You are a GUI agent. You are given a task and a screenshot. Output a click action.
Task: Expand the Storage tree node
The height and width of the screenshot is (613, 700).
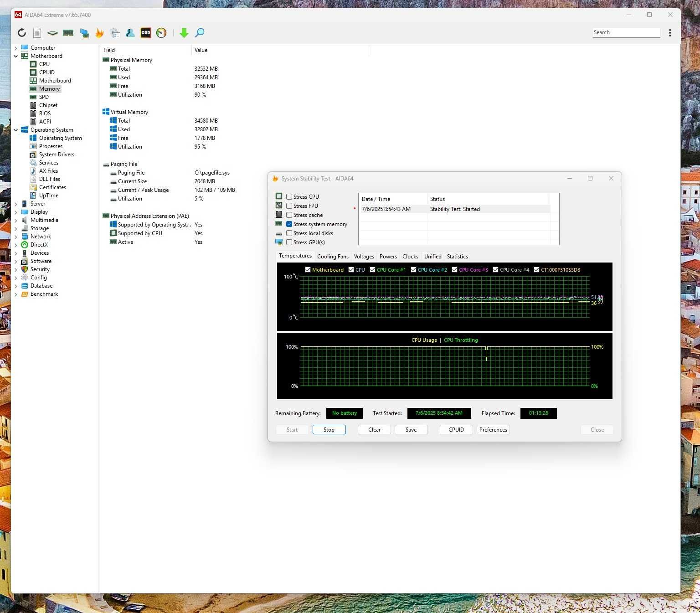(x=16, y=228)
